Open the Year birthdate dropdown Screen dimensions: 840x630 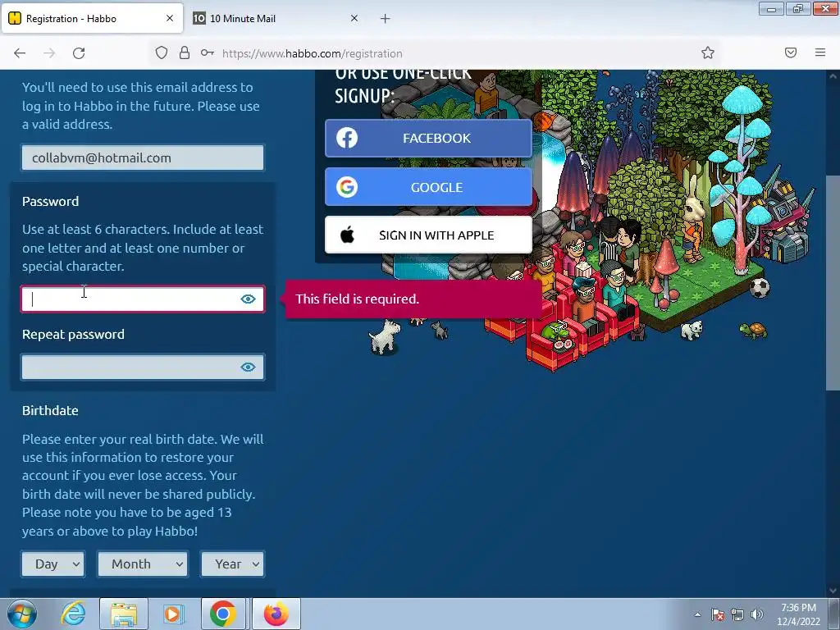point(232,564)
